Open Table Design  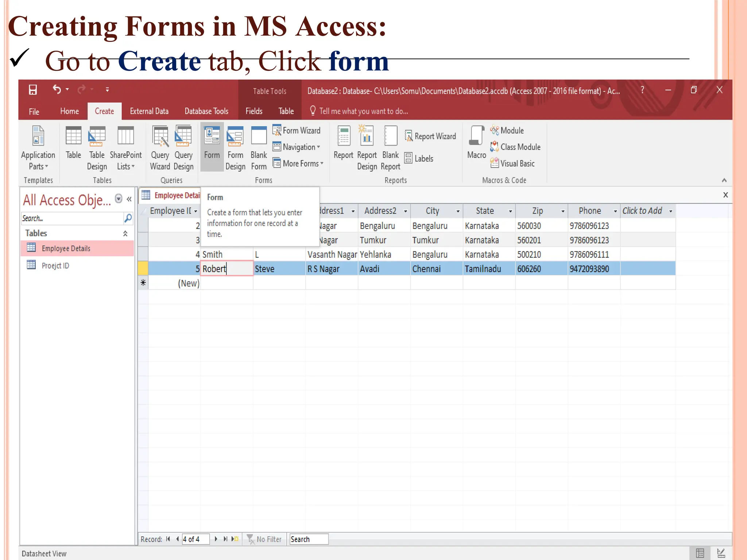pos(97,148)
